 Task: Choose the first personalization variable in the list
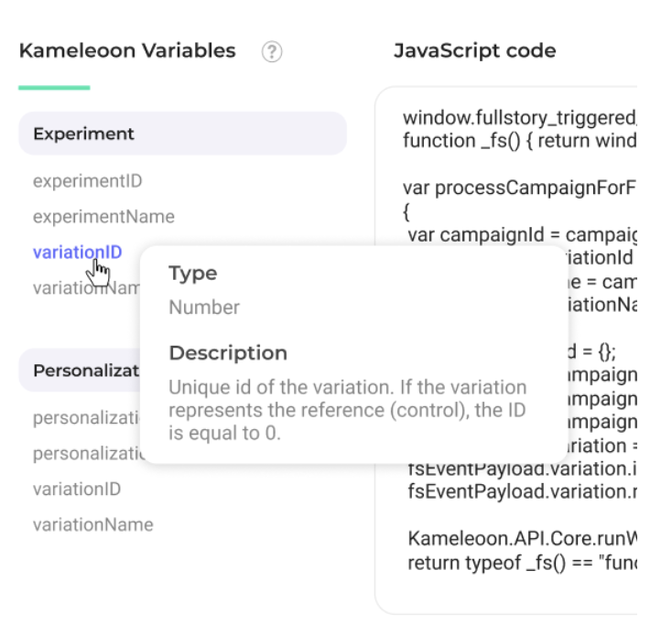pyautogui.click(x=87, y=418)
